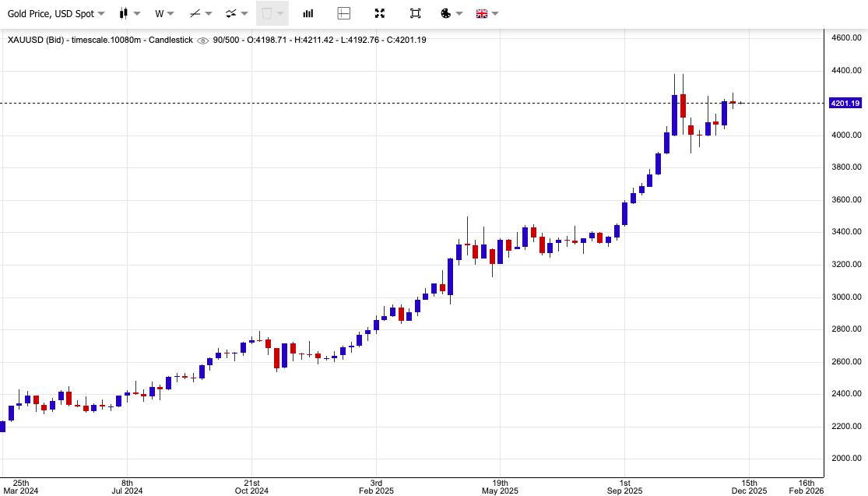The width and height of the screenshot is (868, 496).
Task: Toggle the crosshair layout icon
Action: tap(344, 13)
